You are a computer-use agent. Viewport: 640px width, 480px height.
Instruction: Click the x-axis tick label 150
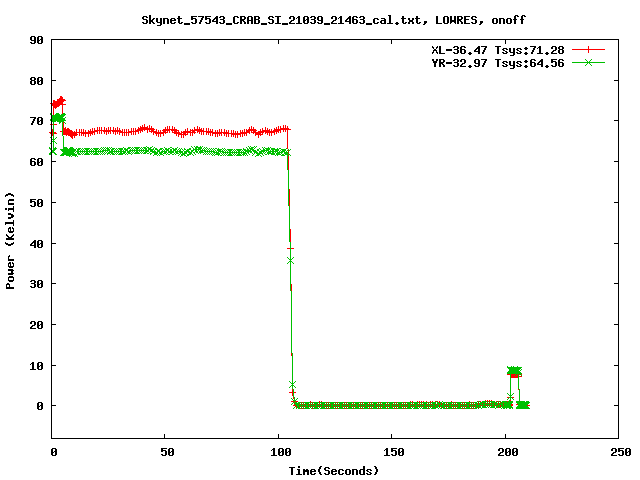394,452
